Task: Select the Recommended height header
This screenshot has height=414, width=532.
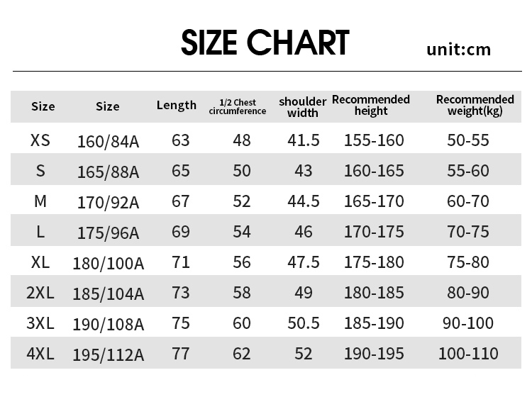Action: (x=371, y=105)
